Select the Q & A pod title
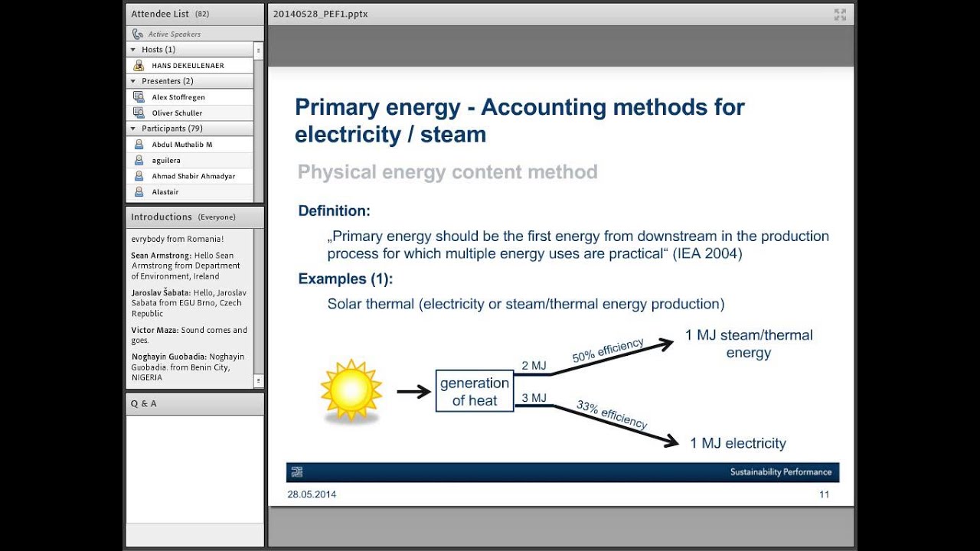The image size is (980, 551). coord(143,403)
